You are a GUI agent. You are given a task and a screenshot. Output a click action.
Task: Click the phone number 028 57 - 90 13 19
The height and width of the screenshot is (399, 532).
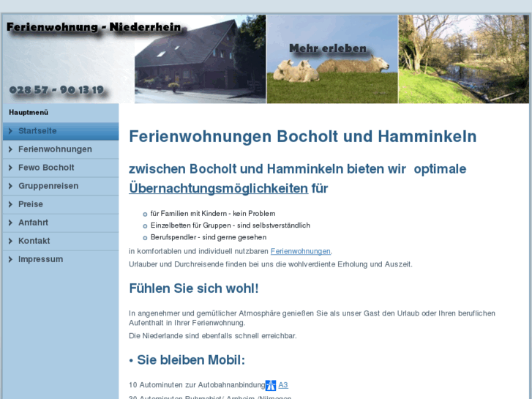click(x=56, y=90)
